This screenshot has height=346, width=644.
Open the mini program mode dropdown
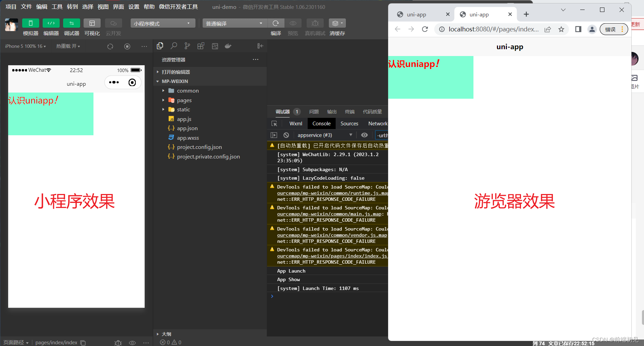point(163,23)
